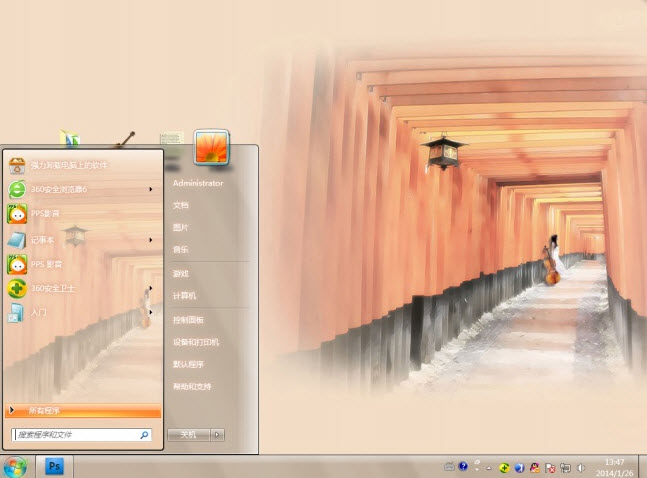Click the 关机 shutdown button
The width and height of the screenshot is (647, 478).
[189, 435]
